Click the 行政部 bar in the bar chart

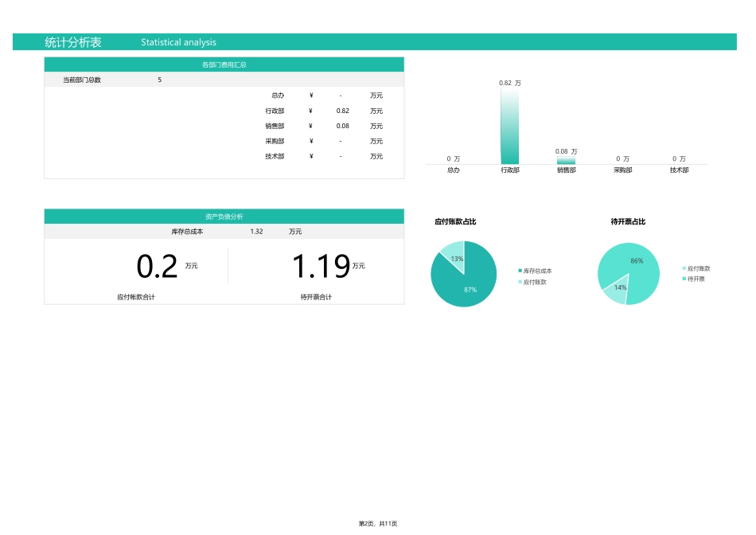point(509,127)
